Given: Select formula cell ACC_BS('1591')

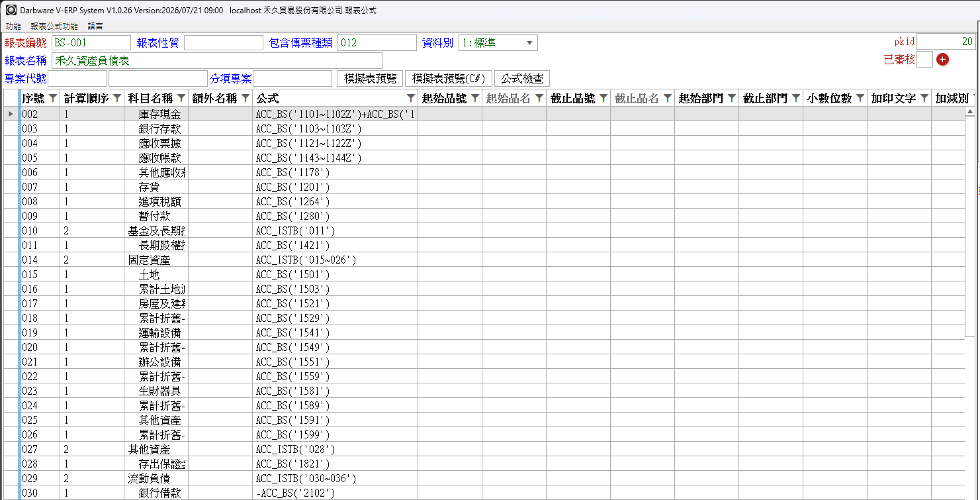Looking at the screenshot, I should coord(335,420).
